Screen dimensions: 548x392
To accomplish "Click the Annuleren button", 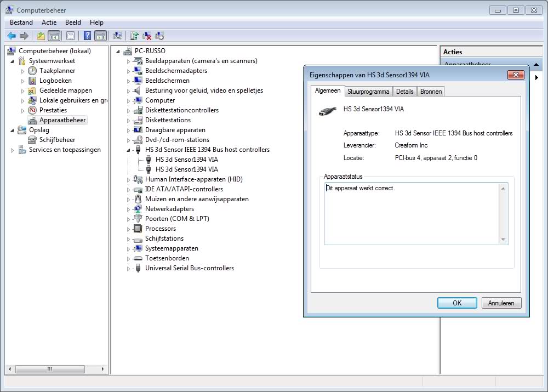I will [501, 303].
